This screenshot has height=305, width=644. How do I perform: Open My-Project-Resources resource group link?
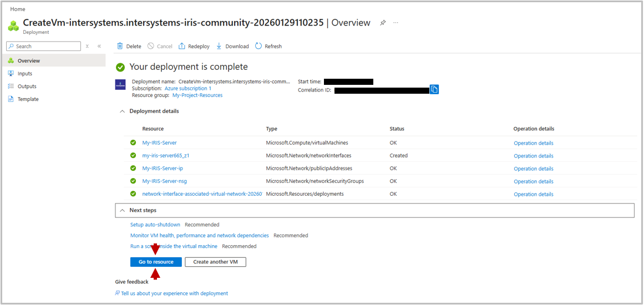point(197,95)
